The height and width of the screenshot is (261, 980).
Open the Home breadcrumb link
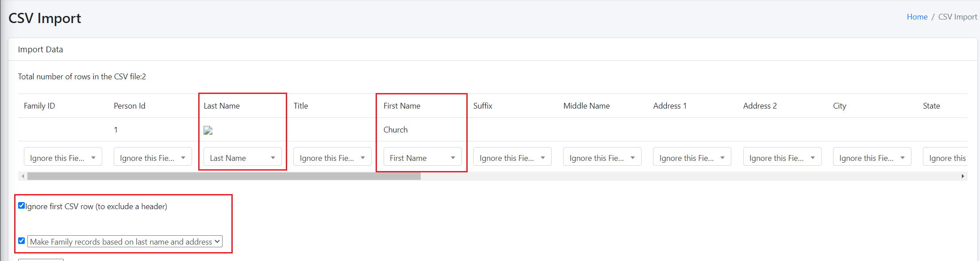[x=917, y=17]
